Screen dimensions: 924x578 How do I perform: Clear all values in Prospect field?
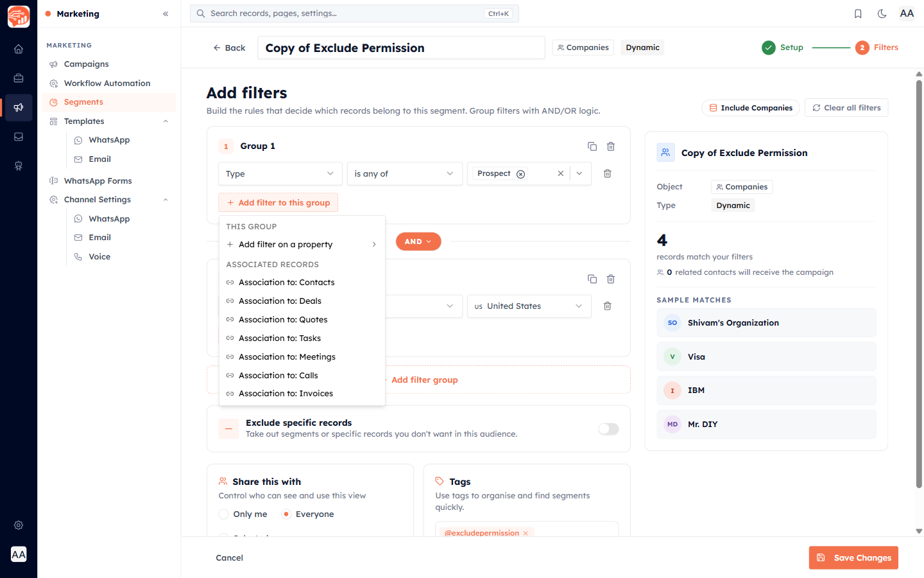561,173
